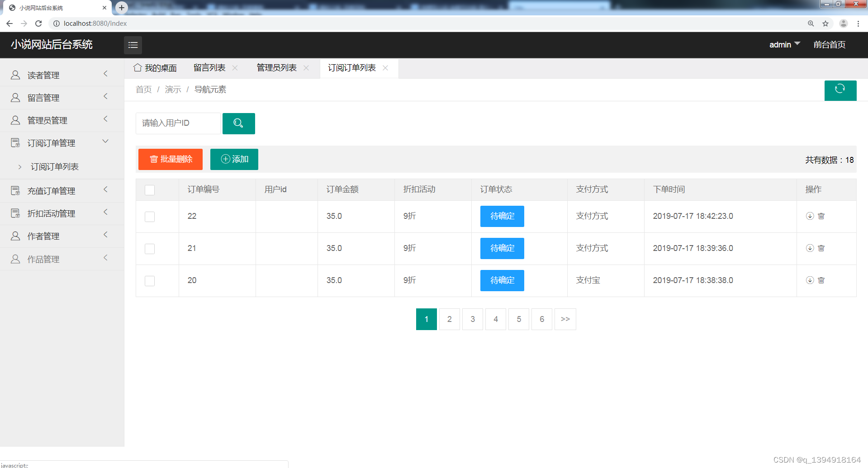This screenshot has width=868, height=468.
Task: Close the 管理员列表 tab
Action: [x=306, y=68]
